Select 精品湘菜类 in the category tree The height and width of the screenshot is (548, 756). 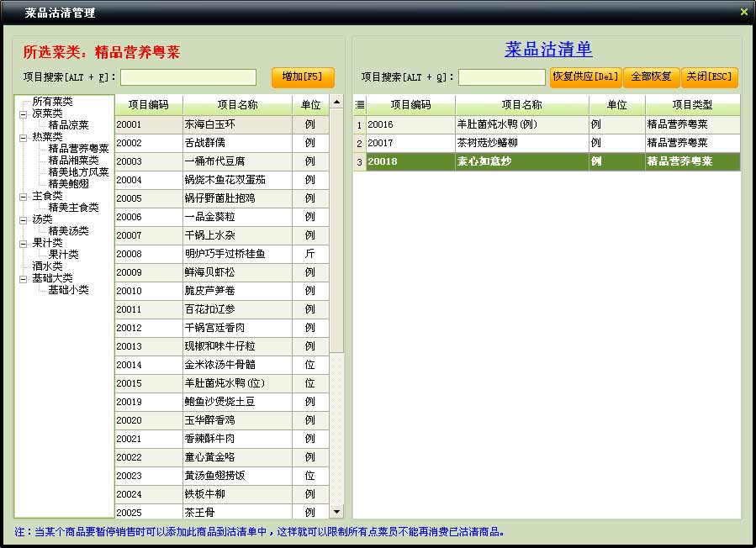(73, 161)
